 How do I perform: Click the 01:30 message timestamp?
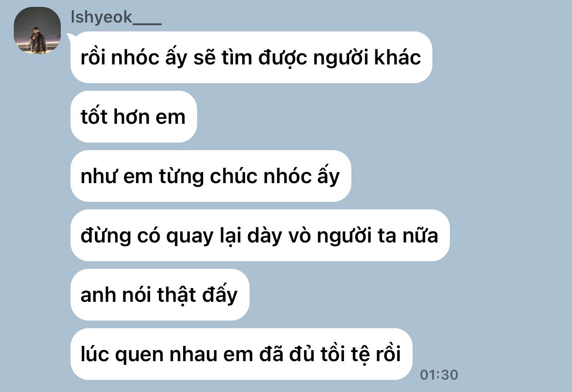(x=439, y=375)
